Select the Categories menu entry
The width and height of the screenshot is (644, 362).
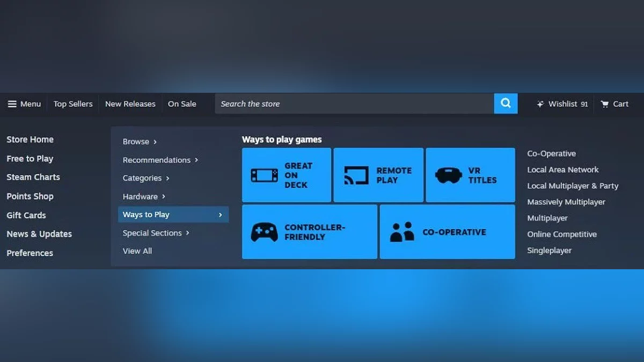click(x=142, y=178)
